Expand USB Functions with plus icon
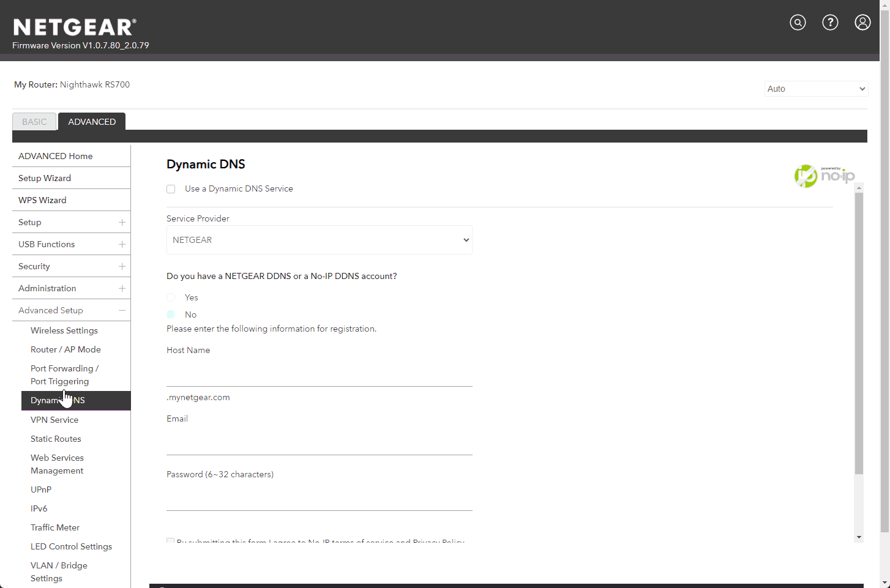 point(122,244)
